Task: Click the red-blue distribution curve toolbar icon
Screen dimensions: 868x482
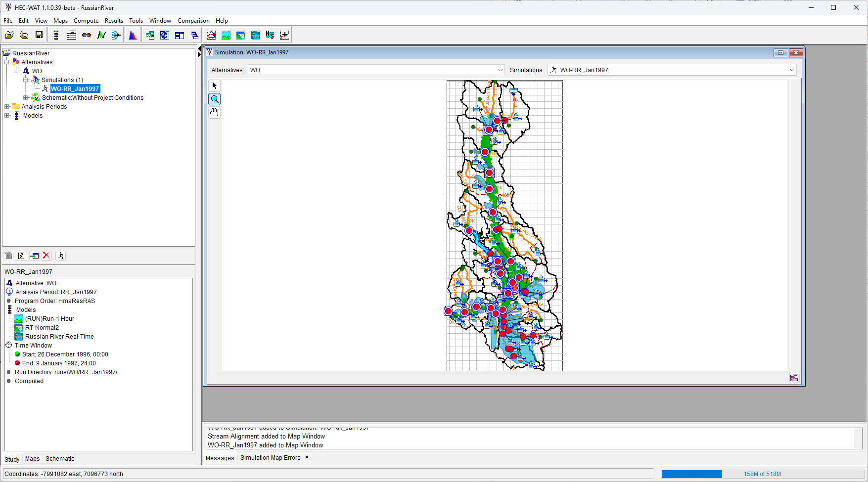Action: pyautogui.click(x=133, y=35)
